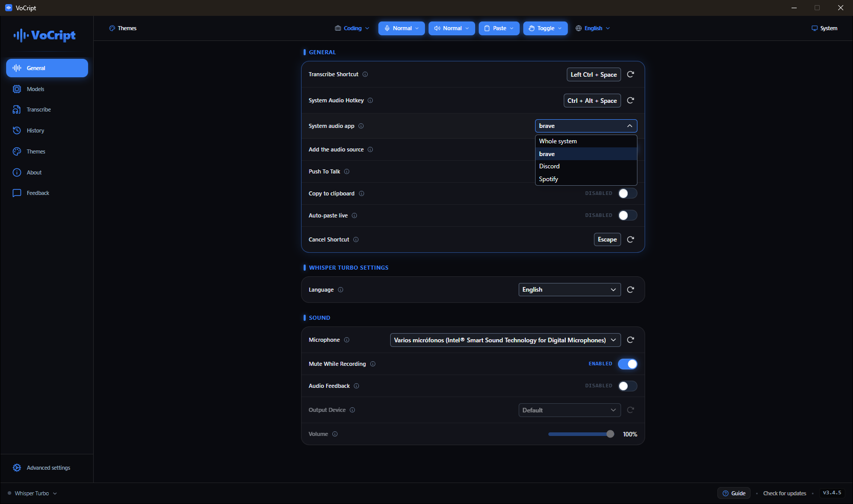Enable the Copy to clipboard toggle

tap(628, 193)
